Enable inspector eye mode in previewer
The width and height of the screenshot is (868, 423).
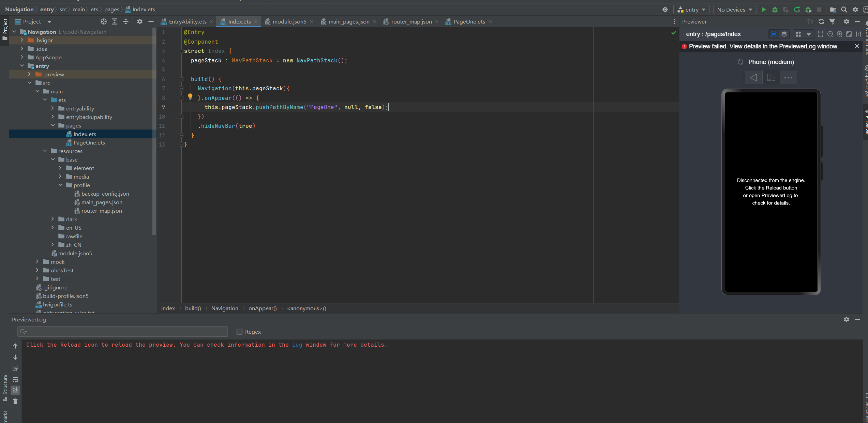tap(774, 34)
